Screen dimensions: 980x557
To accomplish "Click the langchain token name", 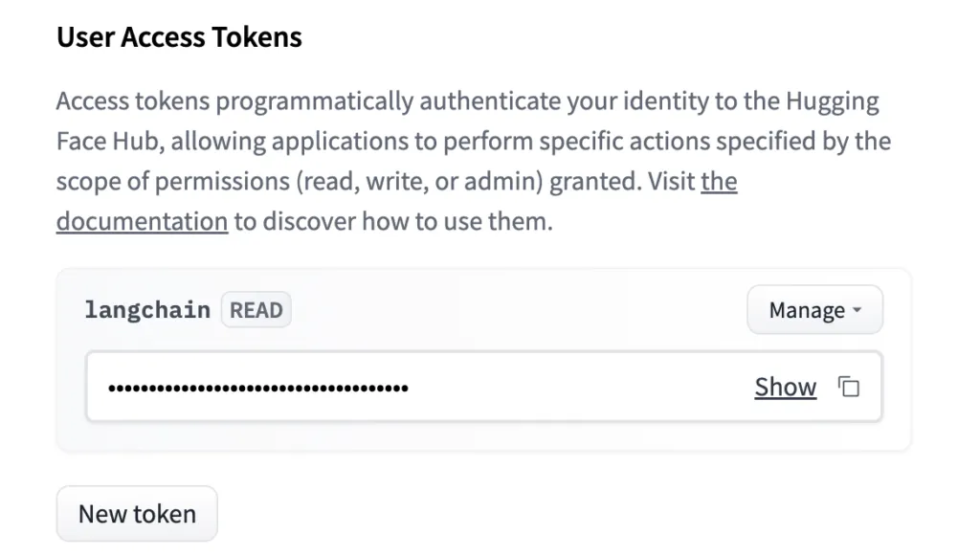I will [x=147, y=309].
